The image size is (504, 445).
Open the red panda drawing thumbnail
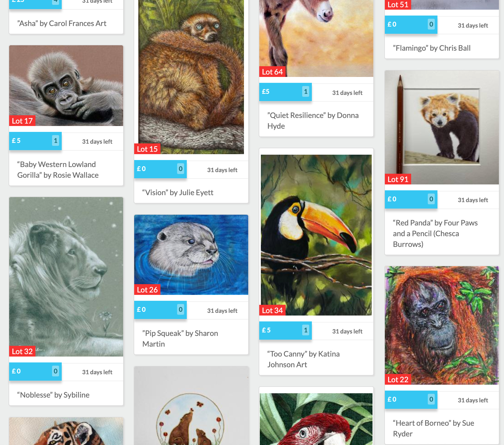click(x=442, y=127)
